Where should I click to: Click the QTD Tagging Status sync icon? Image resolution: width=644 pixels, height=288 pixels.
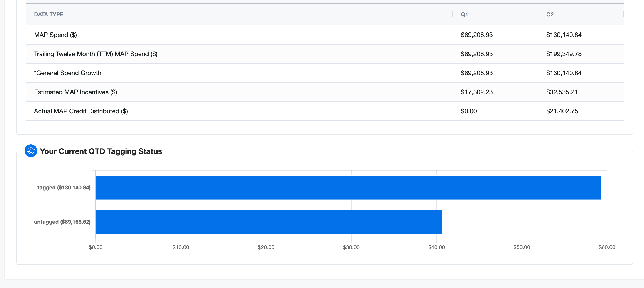tap(31, 151)
